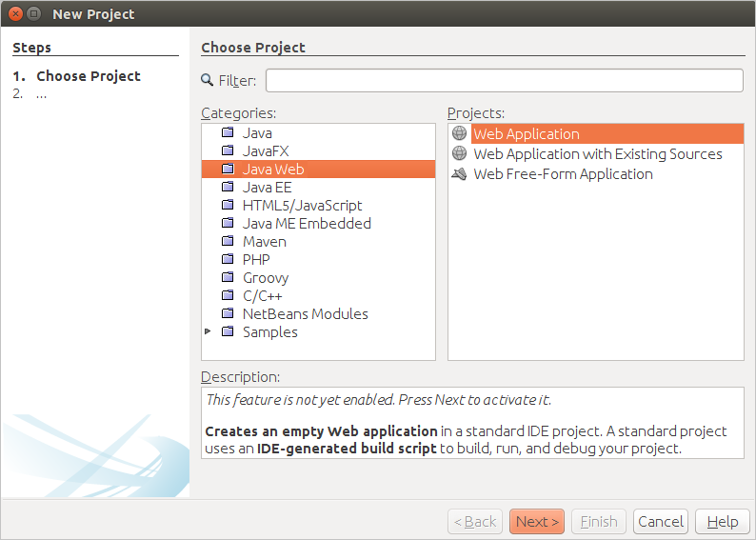Click the globe icon for Web Application
This screenshot has height=540, width=756.
pyautogui.click(x=460, y=132)
